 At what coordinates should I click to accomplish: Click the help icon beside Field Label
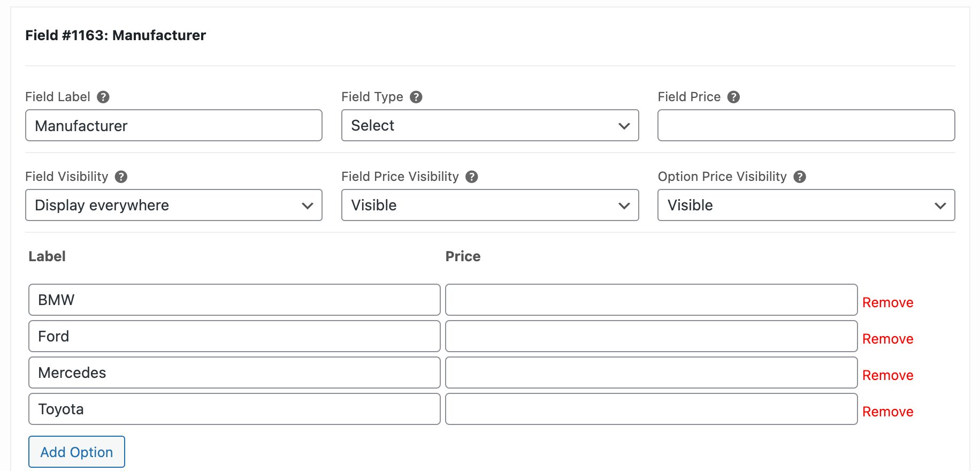click(103, 97)
